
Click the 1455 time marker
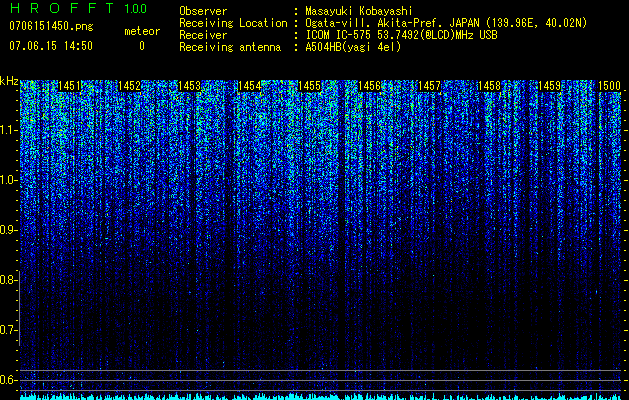pos(310,86)
